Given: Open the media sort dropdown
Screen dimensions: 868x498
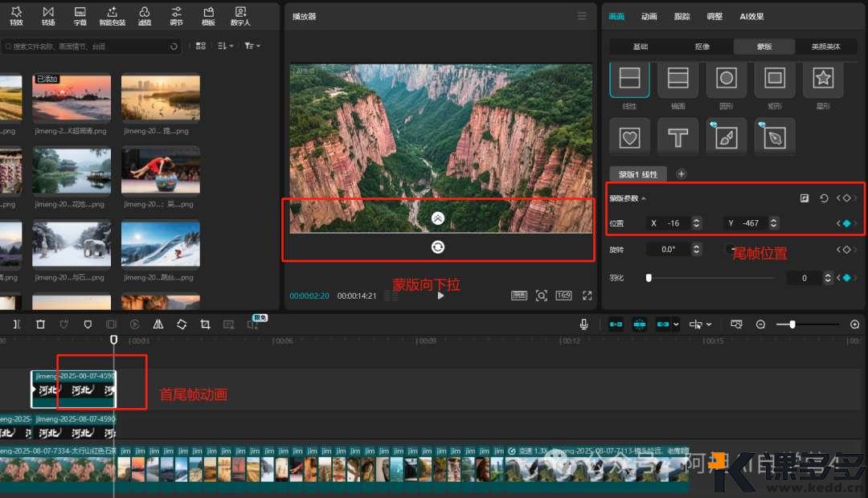Looking at the screenshot, I should pyautogui.click(x=225, y=46).
